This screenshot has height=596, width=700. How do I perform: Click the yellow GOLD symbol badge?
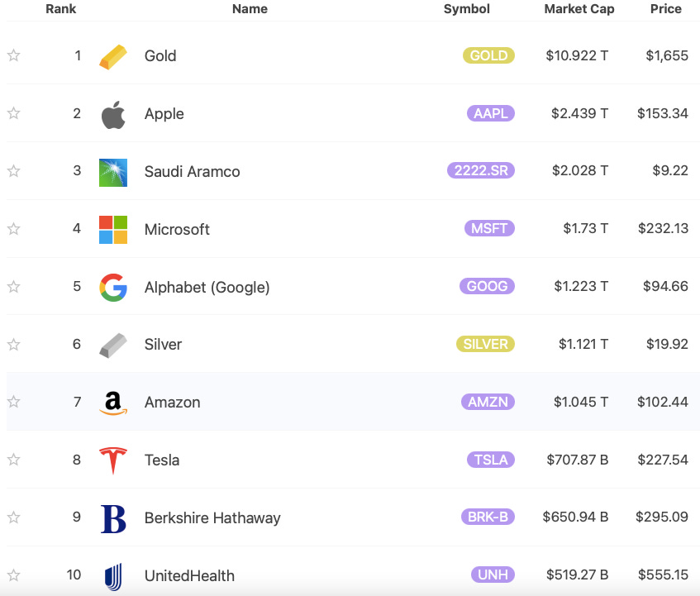point(488,55)
